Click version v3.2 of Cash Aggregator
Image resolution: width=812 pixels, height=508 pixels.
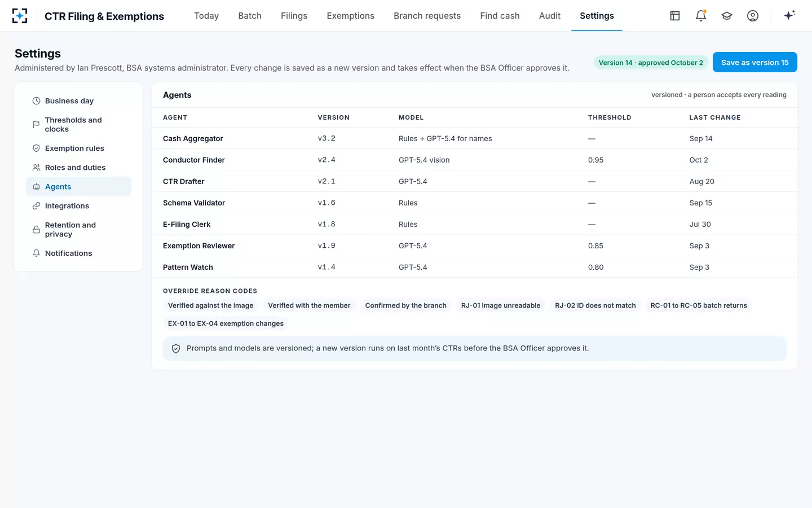326,138
